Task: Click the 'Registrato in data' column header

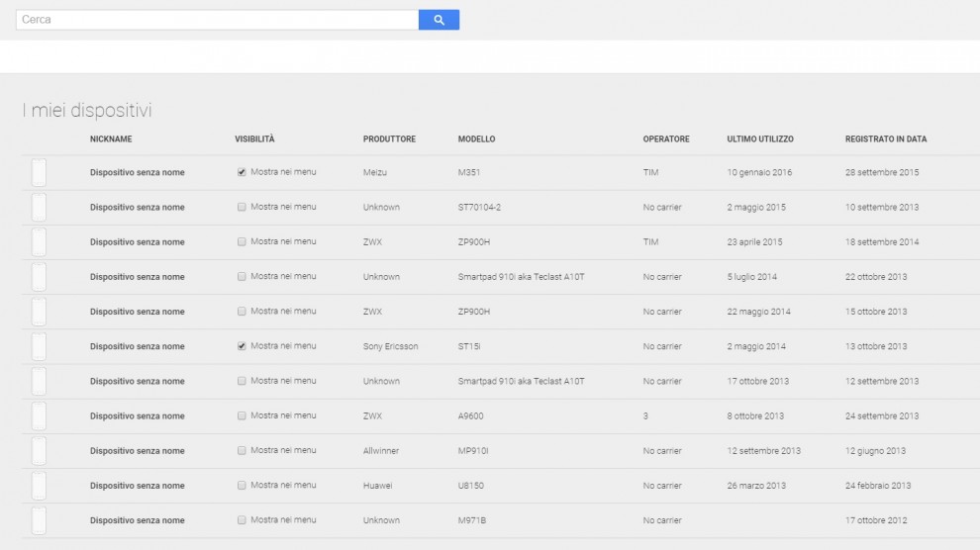Action: (885, 139)
